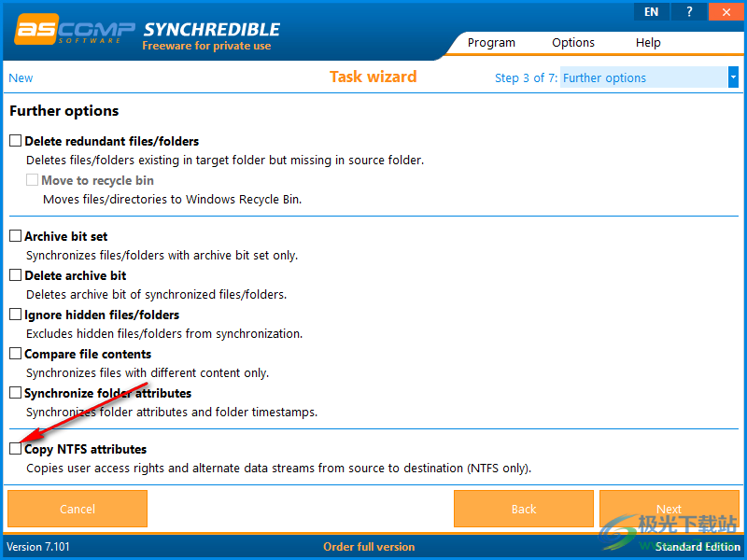Screen dimensions: 747x560
Task: Check the Delete archive bit option
Action: [x=15, y=275]
